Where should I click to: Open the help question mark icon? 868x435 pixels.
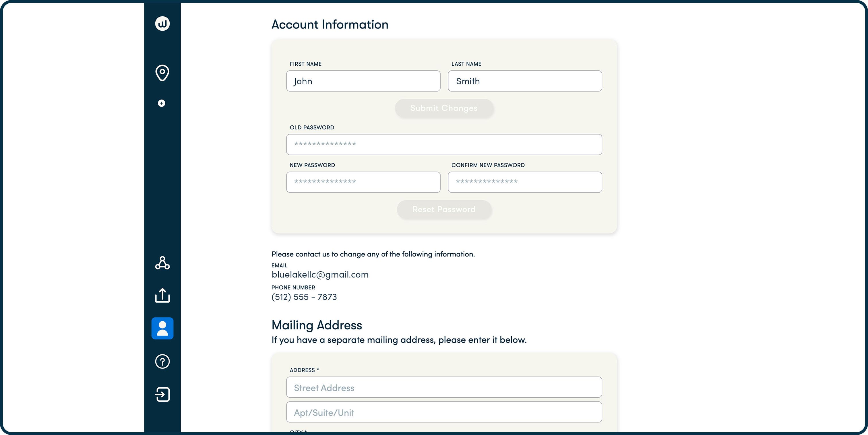pyautogui.click(x=162, y=362)
